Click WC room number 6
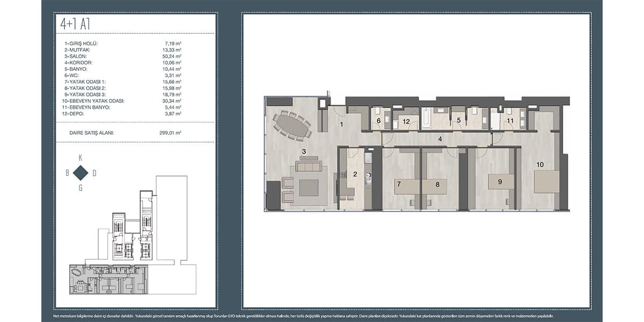Screen dimensions: 644x322 (378, 121)
